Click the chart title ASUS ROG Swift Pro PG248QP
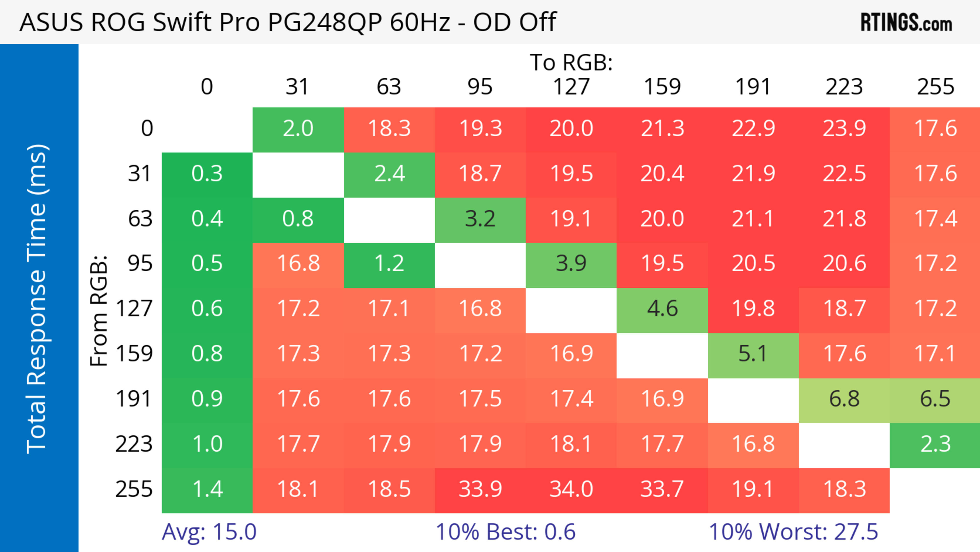 click(288, 22)
